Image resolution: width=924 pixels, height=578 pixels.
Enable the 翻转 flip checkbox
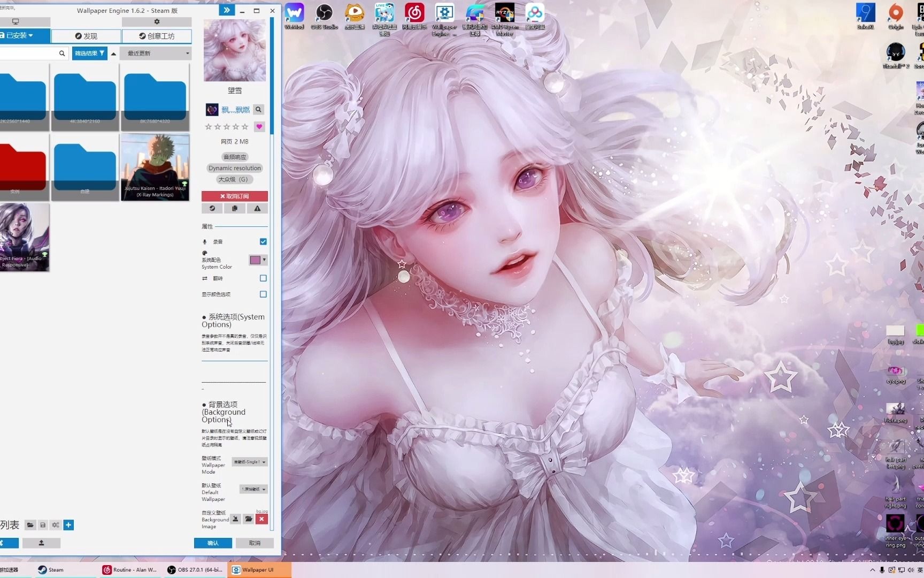(263, 278)
